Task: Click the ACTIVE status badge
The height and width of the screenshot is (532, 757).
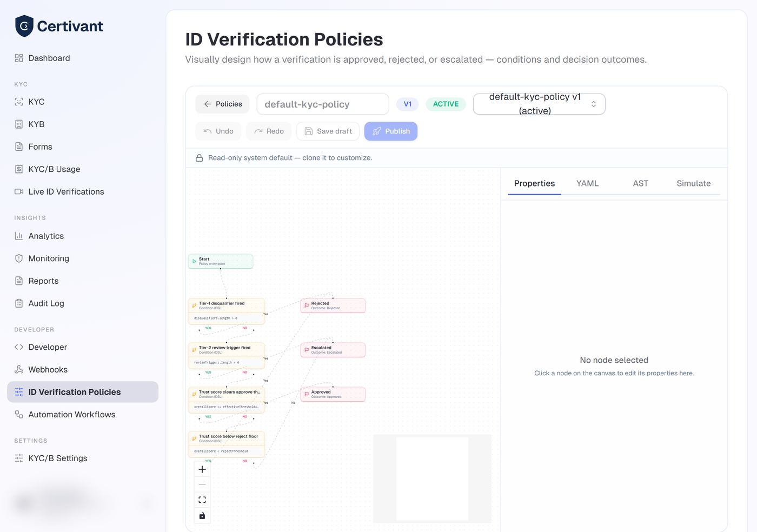Action: [x=446, y=104]
